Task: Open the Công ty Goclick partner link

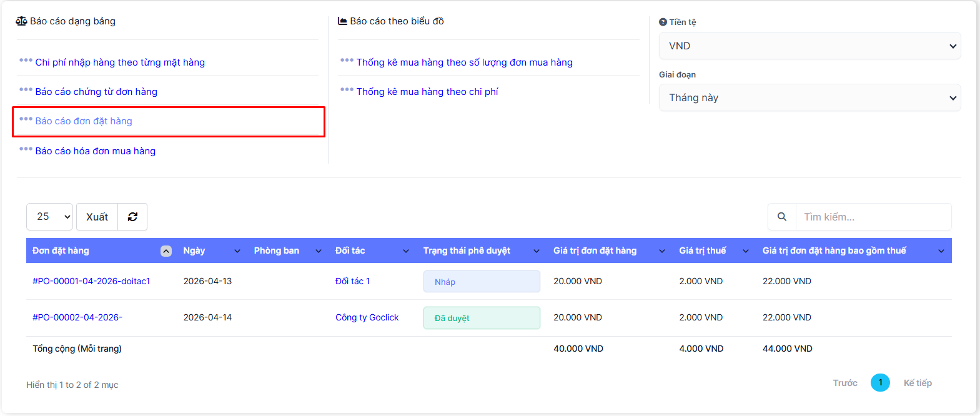Action: coord(367,317)
